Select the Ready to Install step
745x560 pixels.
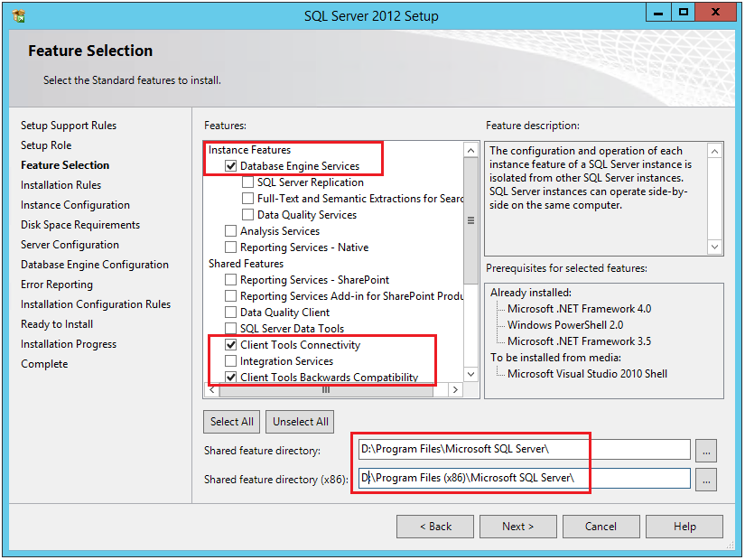coord(57,324)
